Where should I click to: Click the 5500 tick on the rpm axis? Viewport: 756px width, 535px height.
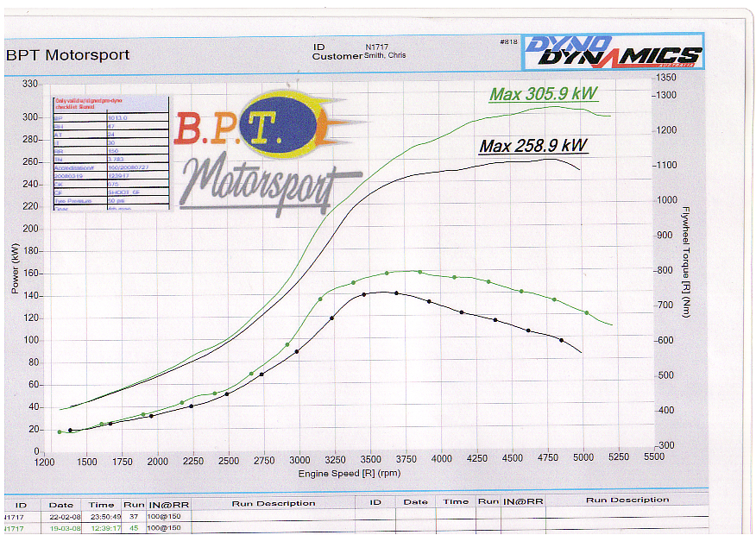click(654, 456)
